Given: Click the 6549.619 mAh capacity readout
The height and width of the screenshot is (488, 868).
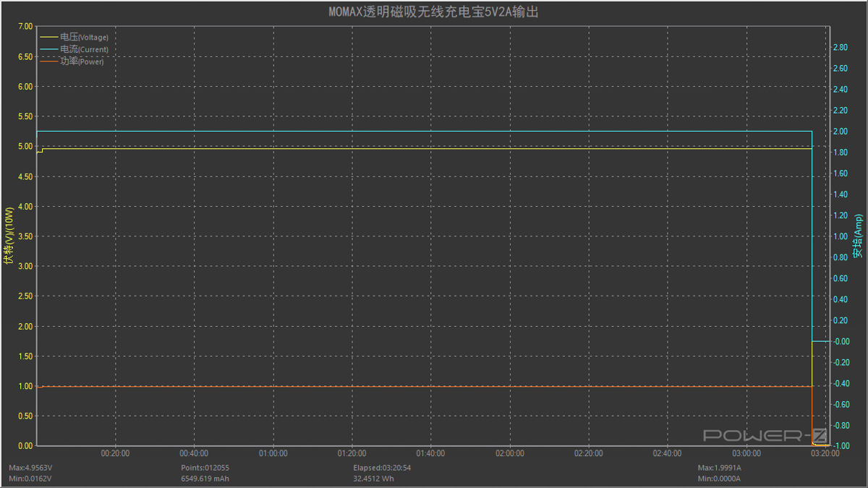Looking at the screenshot, I should click(205, 479).
